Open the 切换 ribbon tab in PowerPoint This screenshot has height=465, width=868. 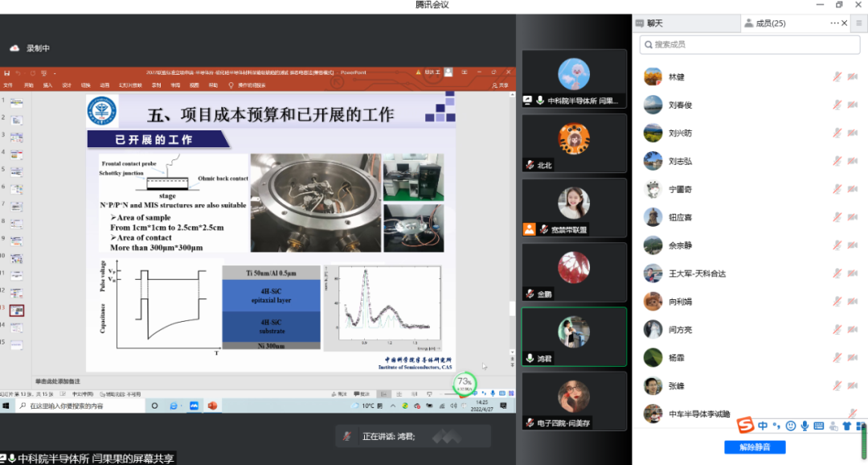tap(86, 85)
